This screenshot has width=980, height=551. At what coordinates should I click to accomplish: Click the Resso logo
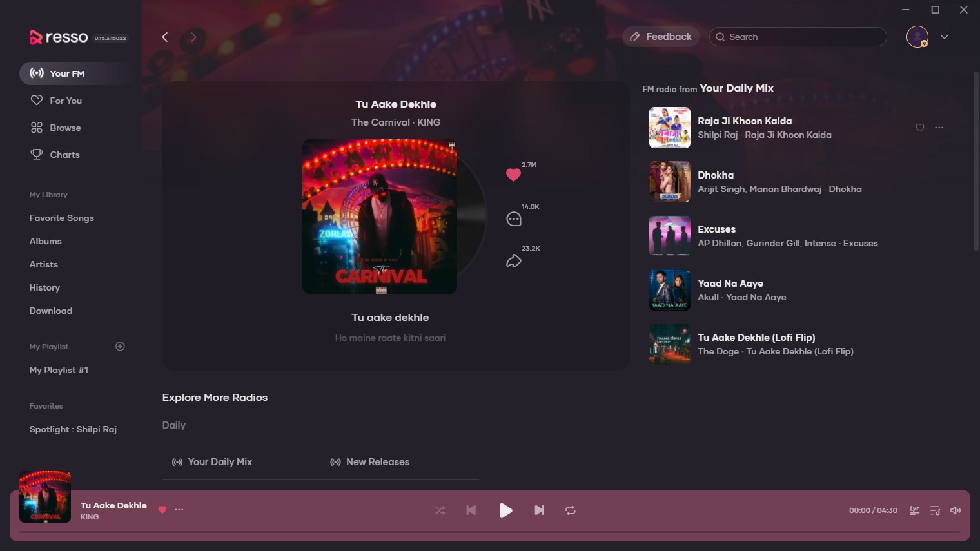[x=59, y=37]
